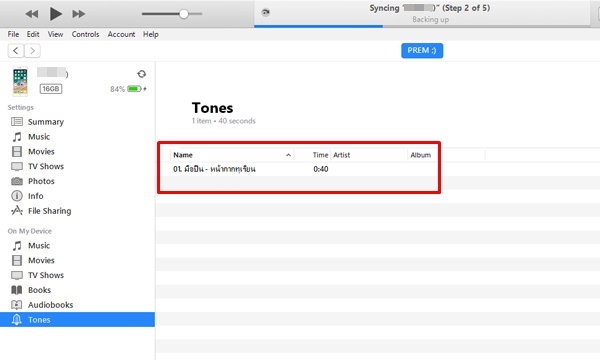The image size is (600, 360).
Task: Select Photos camera icon in sidebar
Action: [x=17, y=181]
